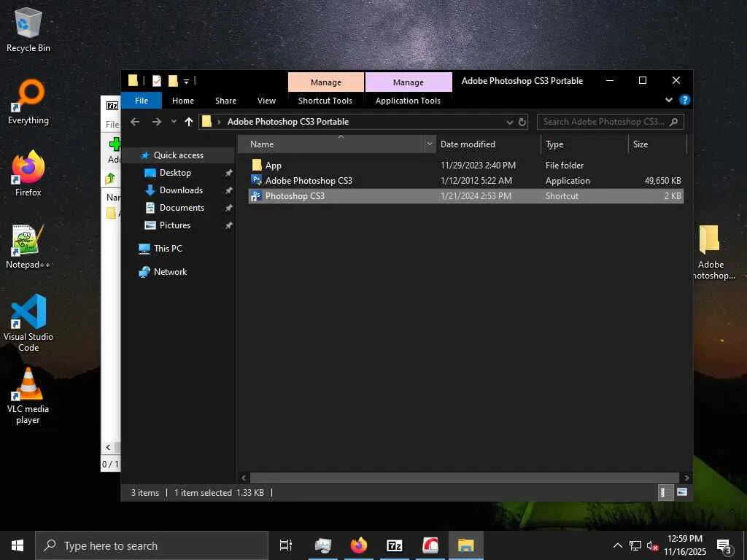Viewport: 747px width, 560px height.
Task: Click 11/29/2023 2:40 PM date cell
Action: [x=478, y=166]
